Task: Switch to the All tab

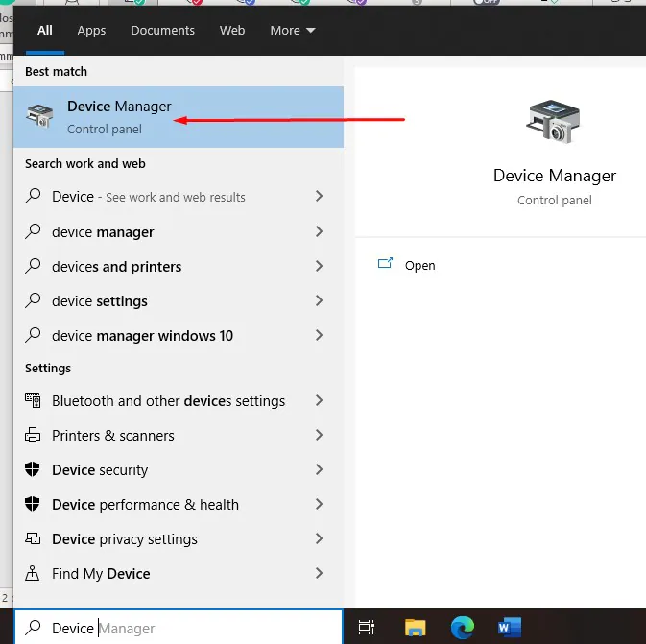Action: pyautogui.click(x=45, y=30)
